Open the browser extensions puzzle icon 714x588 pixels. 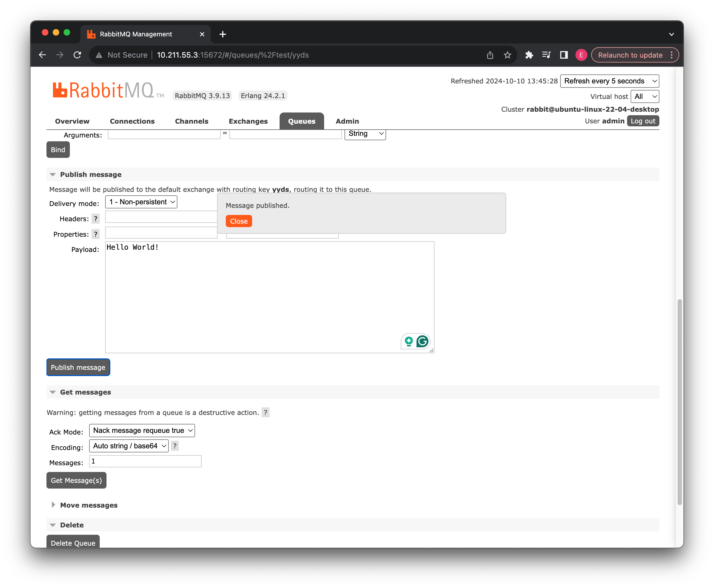click(529, 55)
